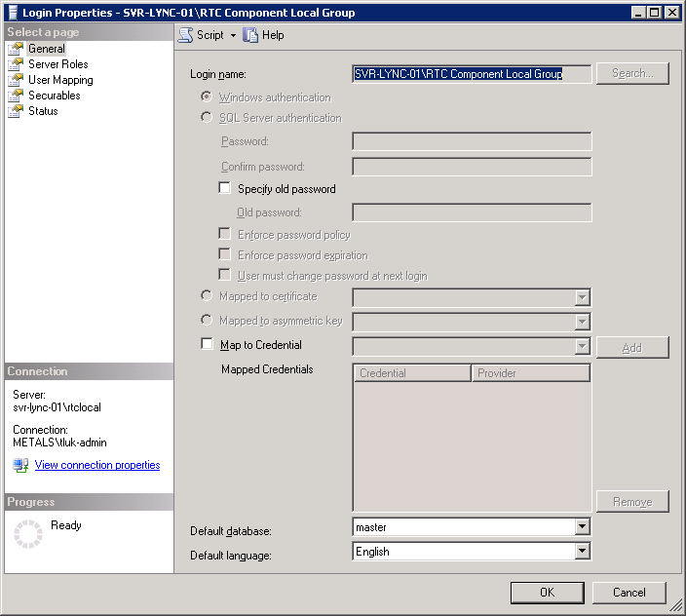Switch to the Server Roles page
Image resolution: width=686 pixels, height=616 pixels.
tap(58, 64)
